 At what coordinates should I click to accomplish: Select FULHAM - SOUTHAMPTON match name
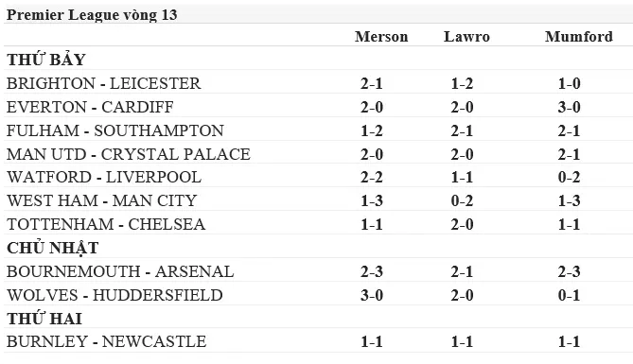(x=115, y=130)
